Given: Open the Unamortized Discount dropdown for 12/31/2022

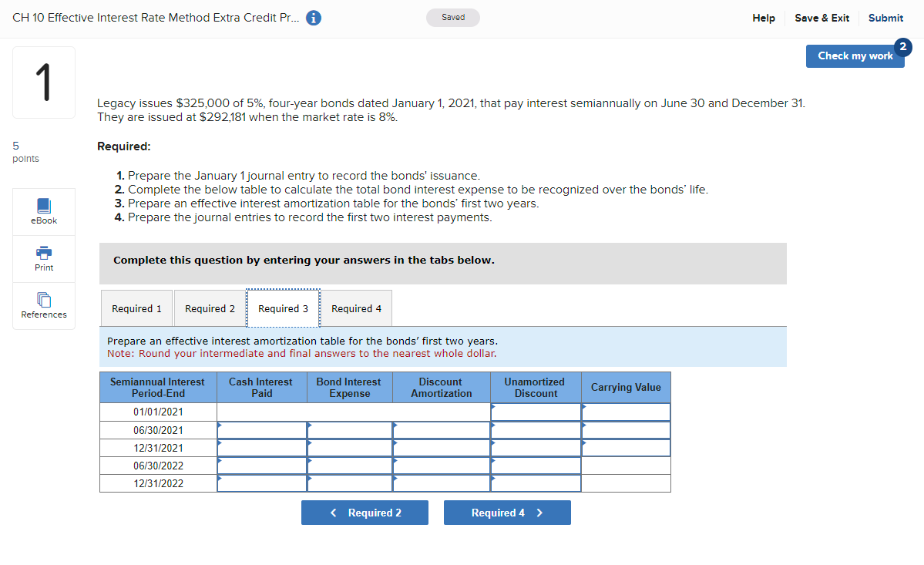Looking at the screenshot, I should pos(536,483).
